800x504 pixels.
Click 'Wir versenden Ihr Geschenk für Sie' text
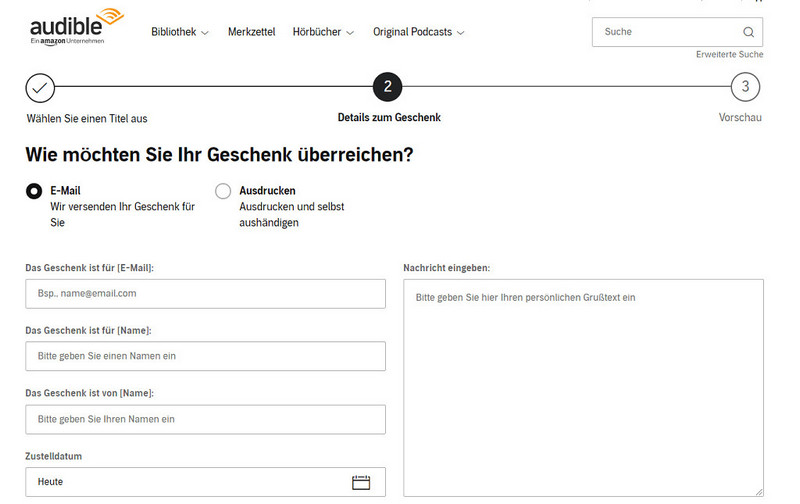pyautogui.click(x=122, y=215)
